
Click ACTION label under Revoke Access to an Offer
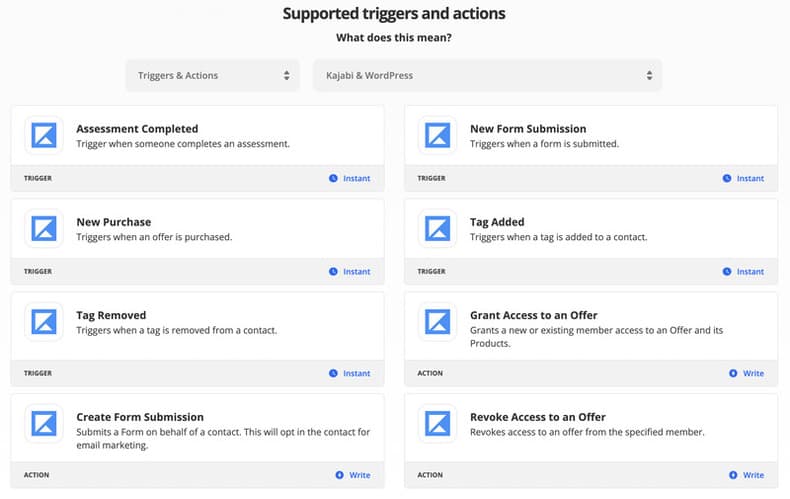(430, 475)
